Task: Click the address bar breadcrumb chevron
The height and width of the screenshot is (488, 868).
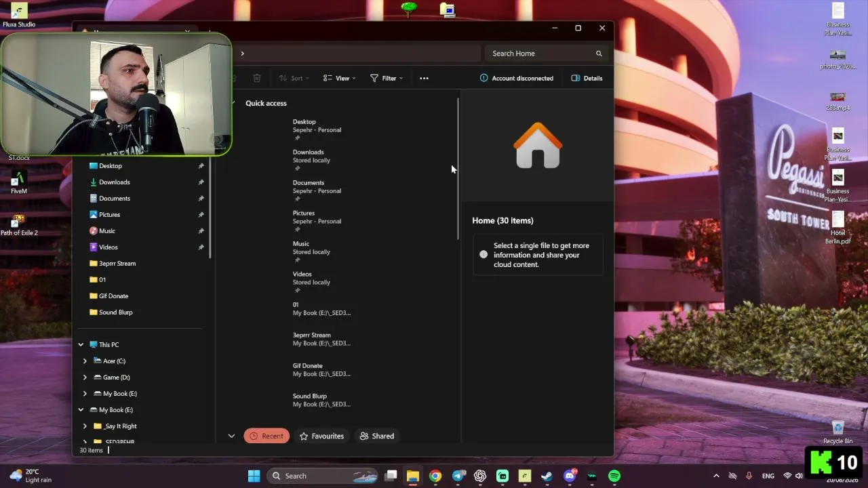Action: point(242,54)
